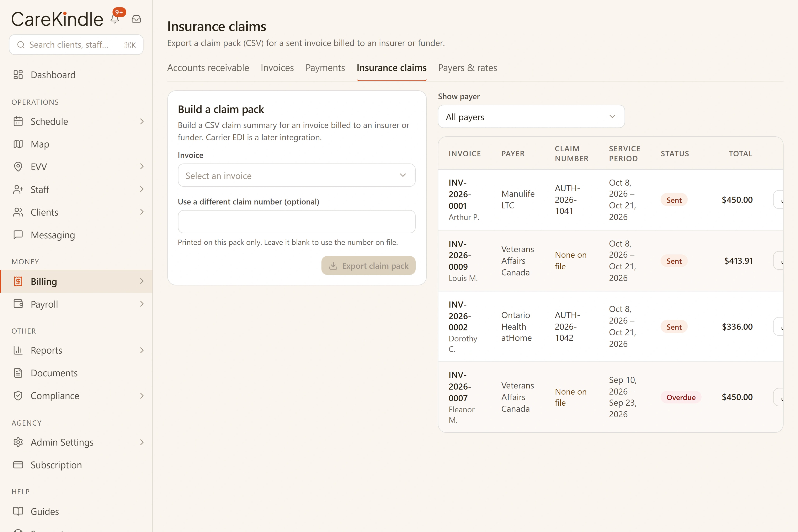The width and height of the screenshot is (798, 532).
Task: Click the Payroll wallet icon
Action: (x=18, y=304)
